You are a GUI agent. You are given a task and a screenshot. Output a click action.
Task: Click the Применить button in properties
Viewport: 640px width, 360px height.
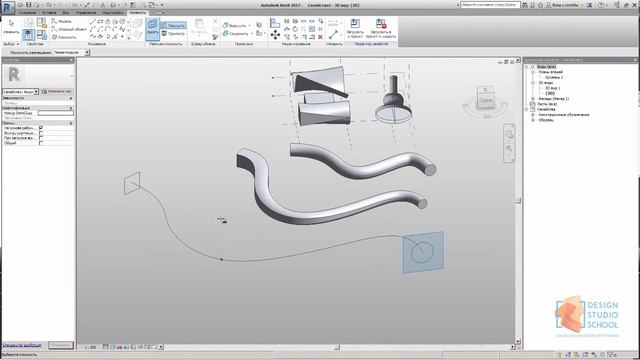click(60, 345)
